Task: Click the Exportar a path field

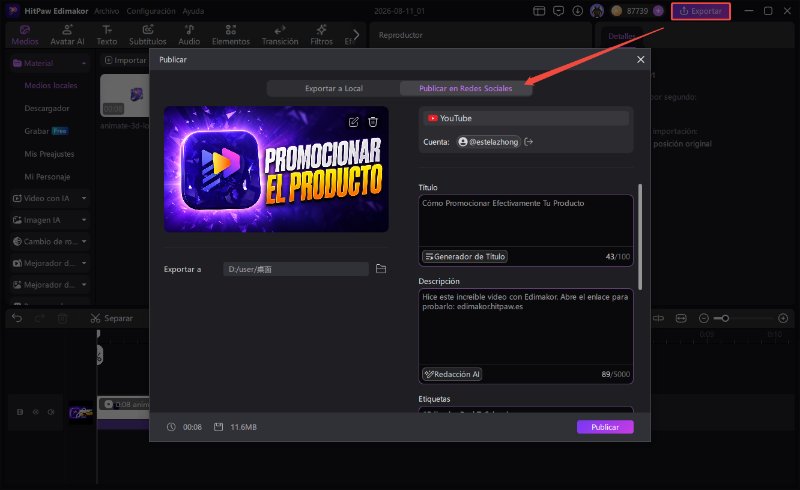Action: pyautogui.click(x=295, y=269)
